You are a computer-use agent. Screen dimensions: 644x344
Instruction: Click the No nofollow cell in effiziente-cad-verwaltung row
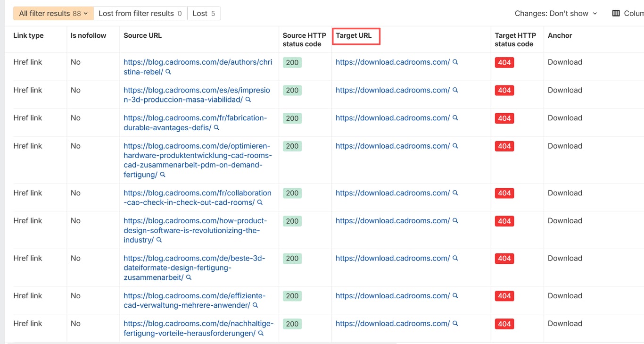coord(75,296)
